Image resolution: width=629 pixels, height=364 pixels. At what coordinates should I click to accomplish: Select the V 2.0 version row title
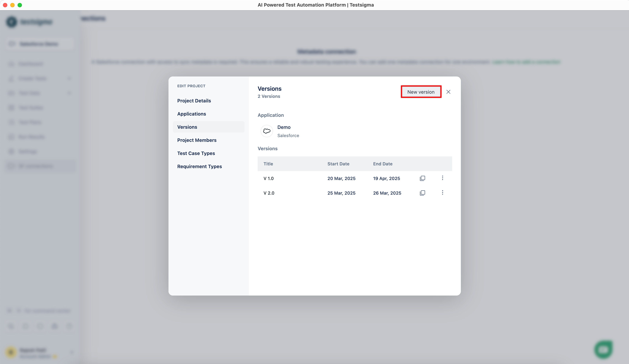tap(269, 193)
